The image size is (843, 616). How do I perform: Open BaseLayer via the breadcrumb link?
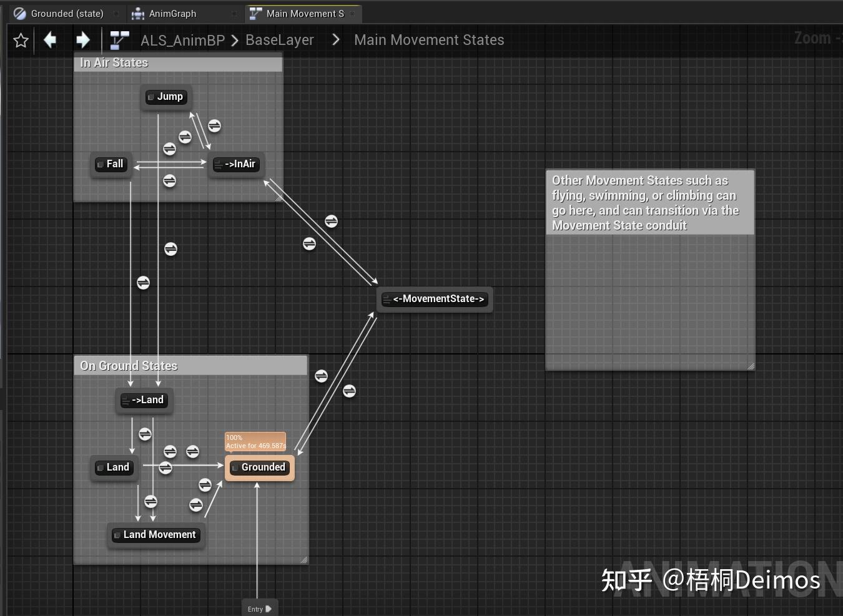[x=280, y=40]
